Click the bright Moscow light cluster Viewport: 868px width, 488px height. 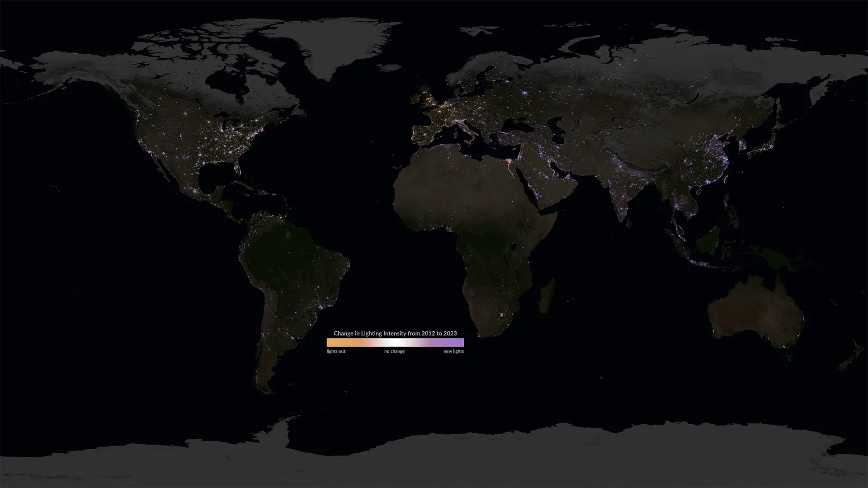(x=525, y=94)
